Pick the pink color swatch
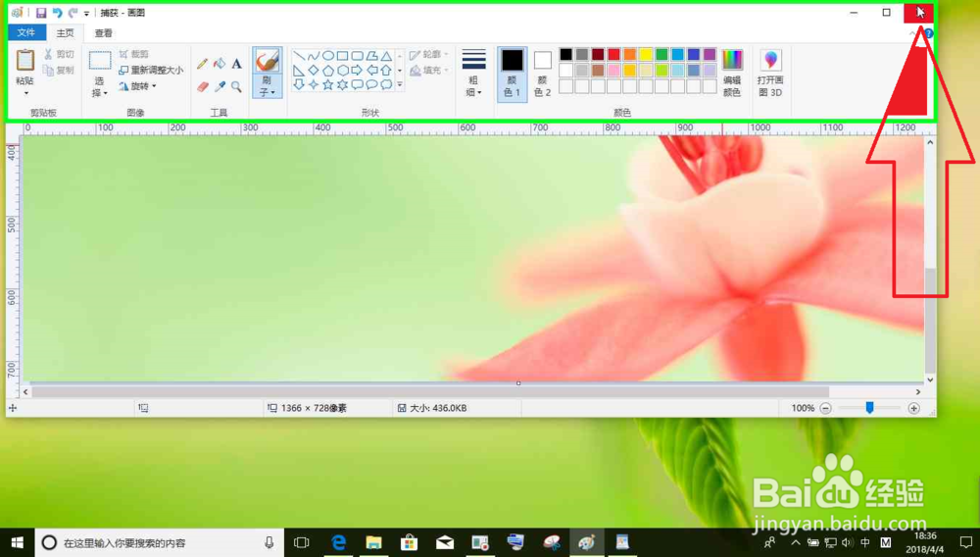The height and width of the screenshot is (557, 980). click(x=613, y=70)
